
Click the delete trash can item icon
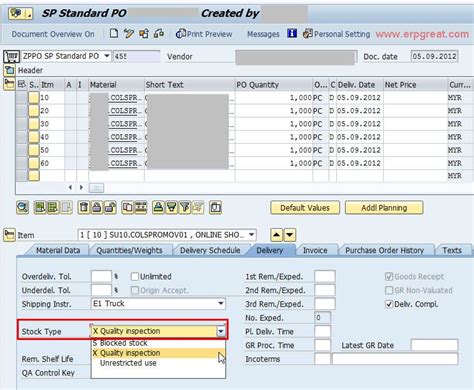[x=84, y=207]
